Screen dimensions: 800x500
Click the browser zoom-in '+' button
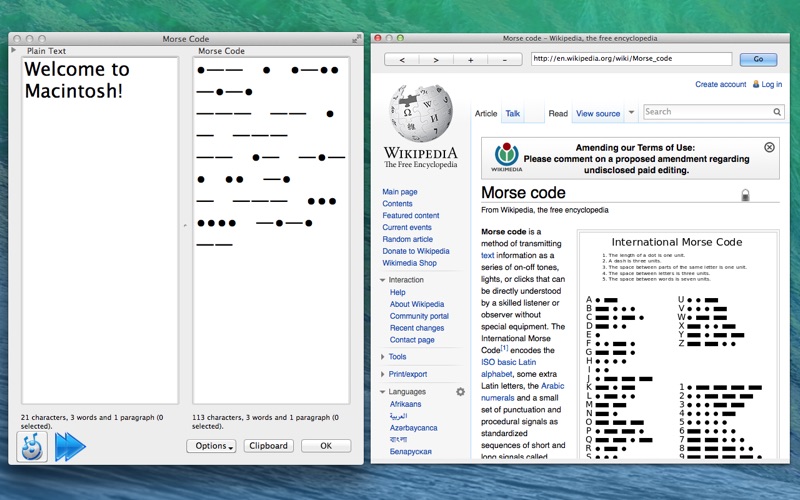(470, 60)
